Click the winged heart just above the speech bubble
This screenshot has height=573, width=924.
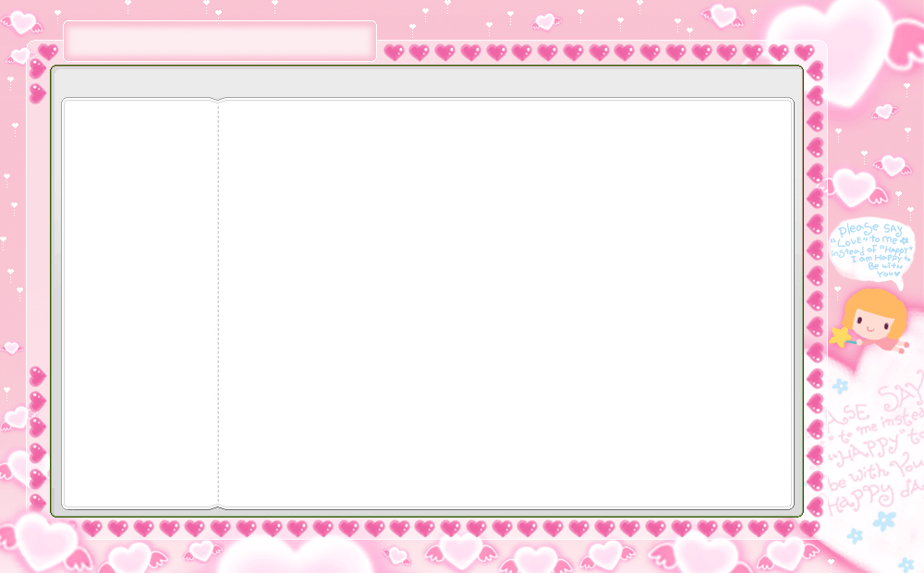tap(856, 187)
